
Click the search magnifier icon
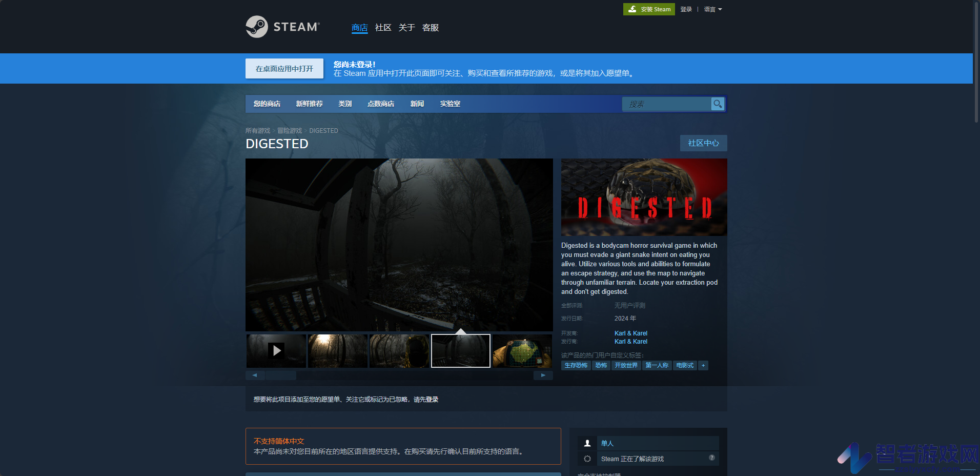click(718, 104)
